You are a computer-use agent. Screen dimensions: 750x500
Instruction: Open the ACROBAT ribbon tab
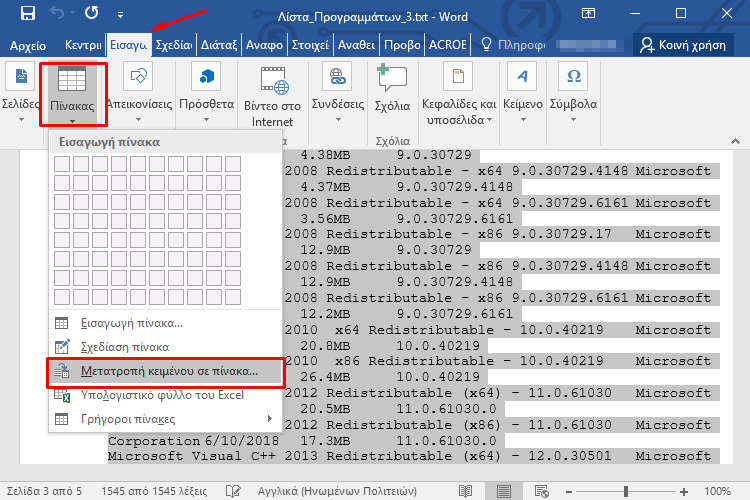coord(447,45)
